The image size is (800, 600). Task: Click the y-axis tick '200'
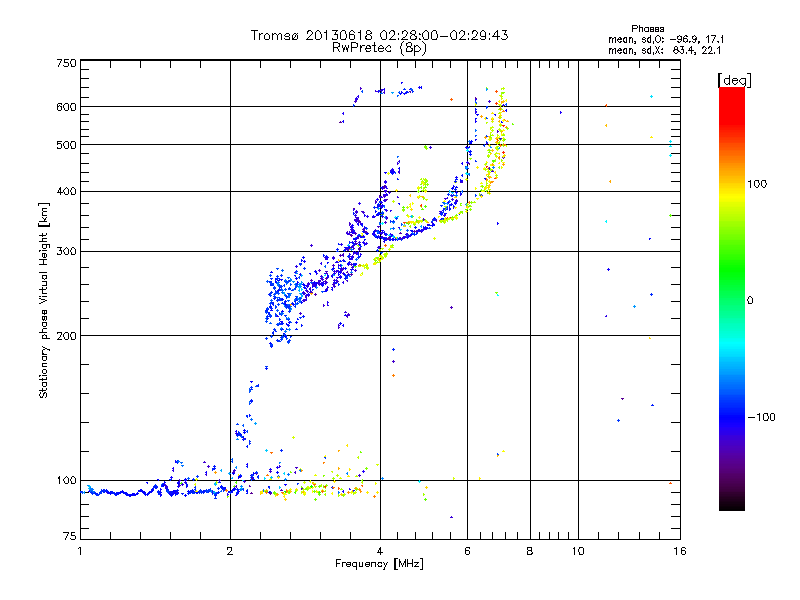66,336
